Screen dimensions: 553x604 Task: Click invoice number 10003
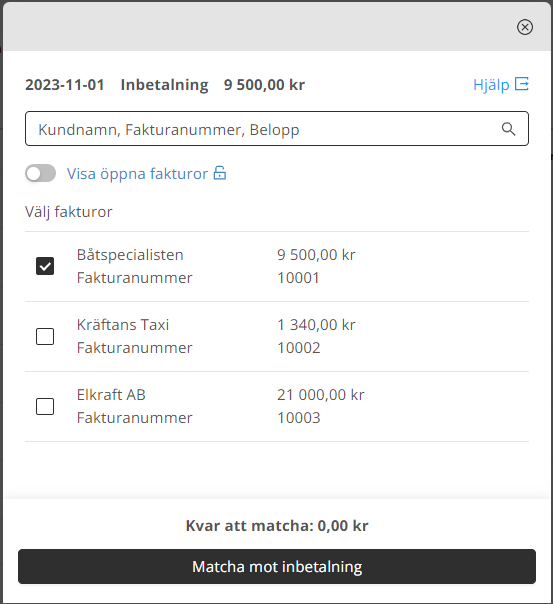pyautogui.click(x=299, y=418)
